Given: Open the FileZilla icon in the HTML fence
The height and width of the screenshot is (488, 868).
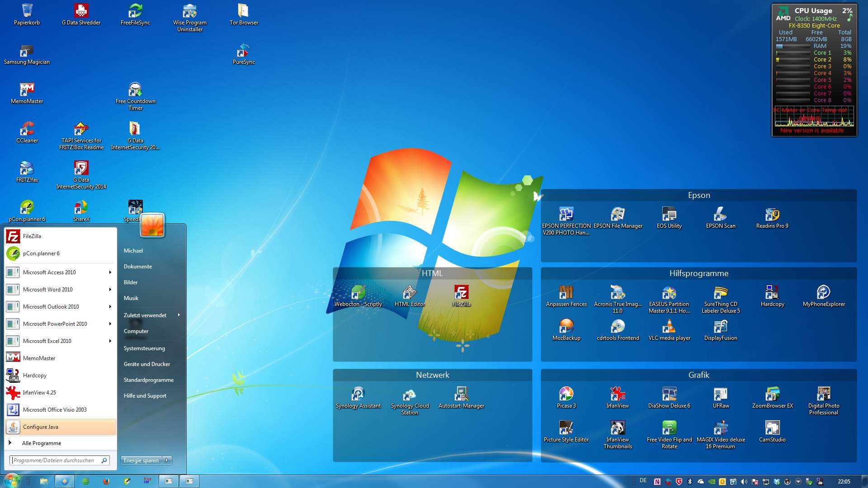Looking at the screenshot, I should 461,296.
